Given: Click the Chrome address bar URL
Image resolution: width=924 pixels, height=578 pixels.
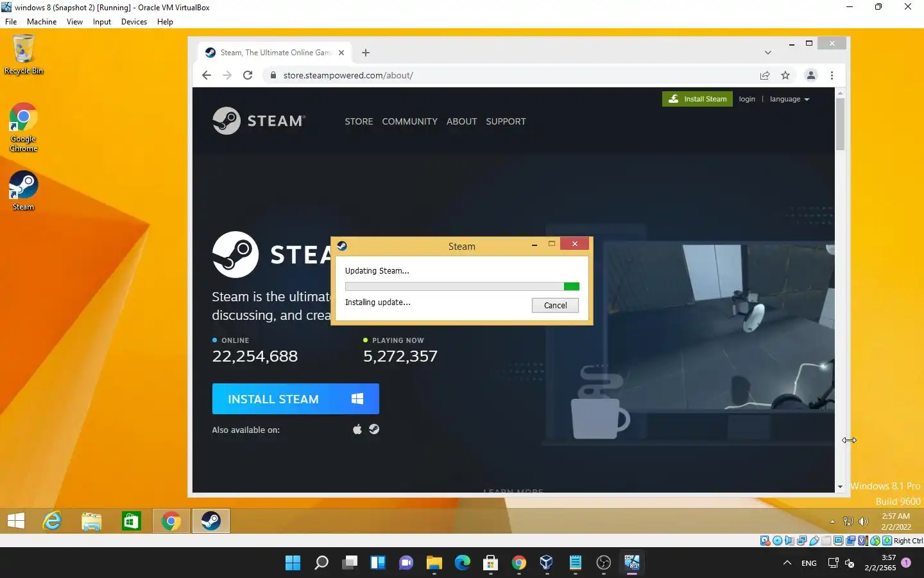Looking at the screenshot, I should coord(348,75).
